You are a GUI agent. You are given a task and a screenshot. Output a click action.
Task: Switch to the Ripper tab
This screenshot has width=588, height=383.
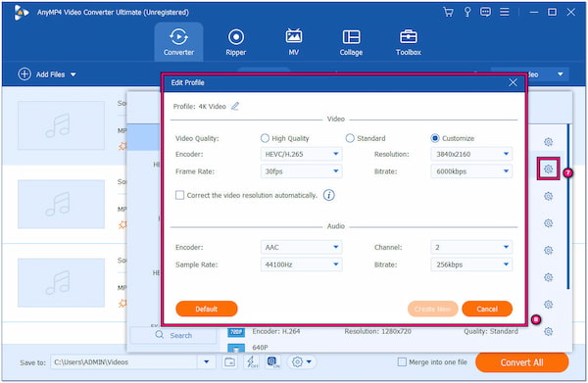pos(236,42)
